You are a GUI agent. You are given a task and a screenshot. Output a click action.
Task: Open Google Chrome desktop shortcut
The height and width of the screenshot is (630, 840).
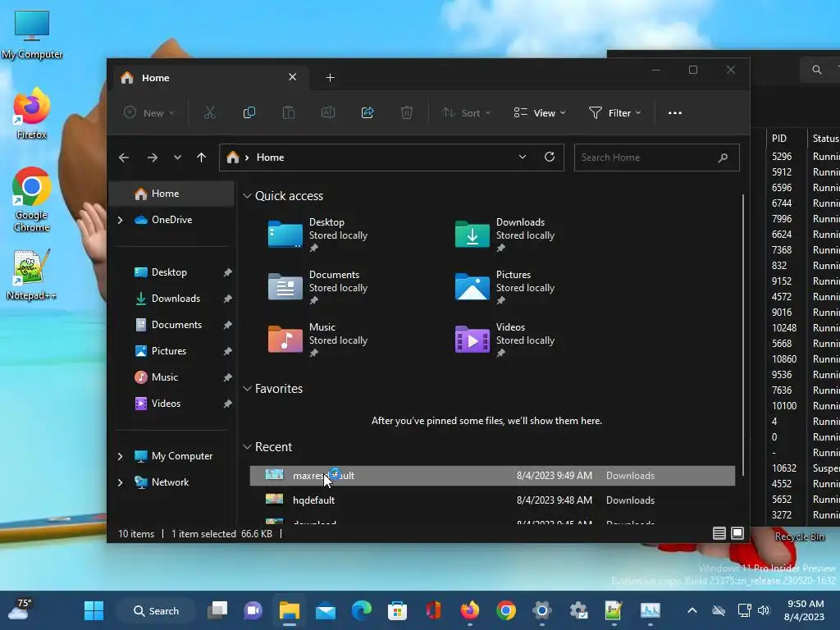(x=32, y=199)
